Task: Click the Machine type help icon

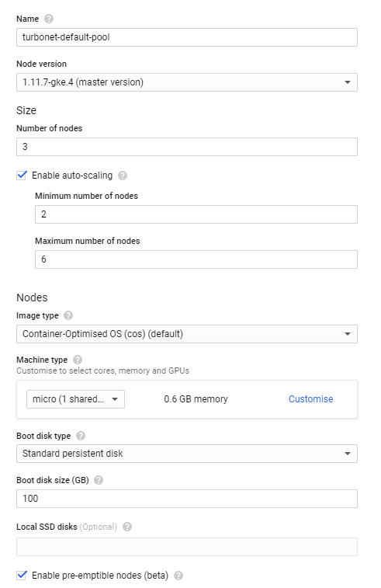Action: point(78,360)
